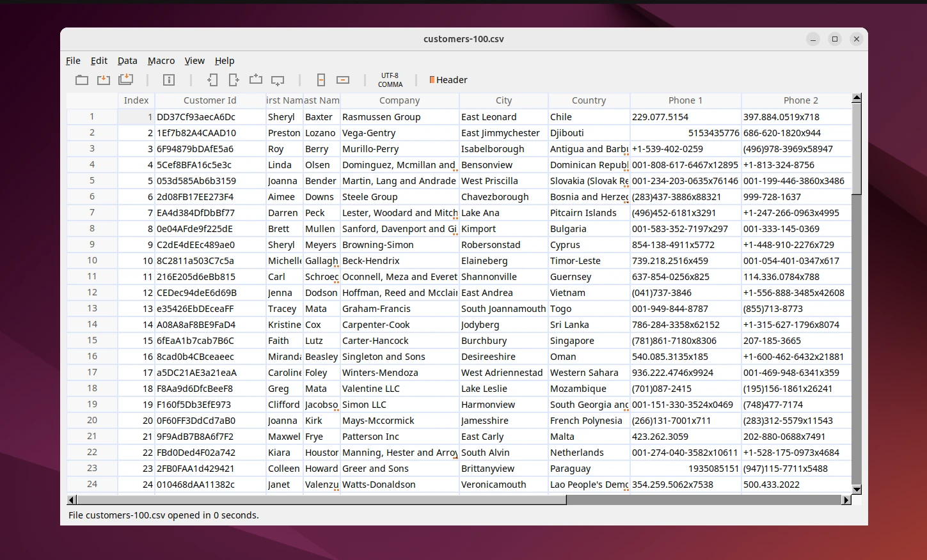Insert a column to the left
The width and height of the screenshot is (927, 560).
212,80
